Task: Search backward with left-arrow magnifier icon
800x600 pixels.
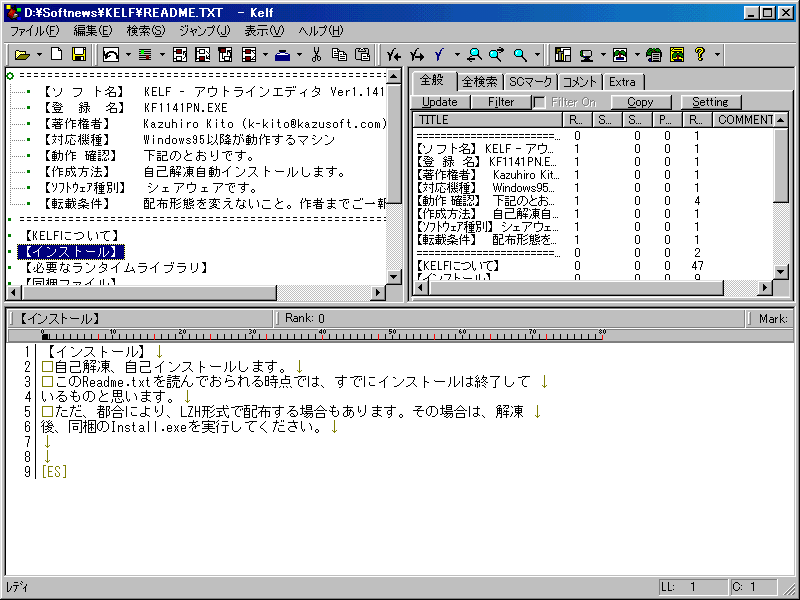Action: [474, 55]
